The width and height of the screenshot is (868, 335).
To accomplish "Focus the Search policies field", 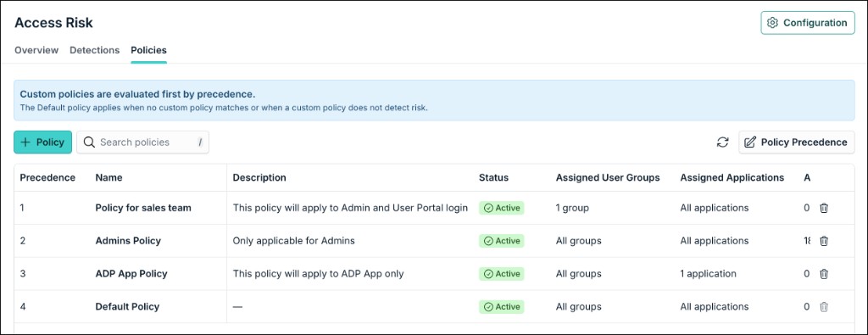I will [142, 142].
